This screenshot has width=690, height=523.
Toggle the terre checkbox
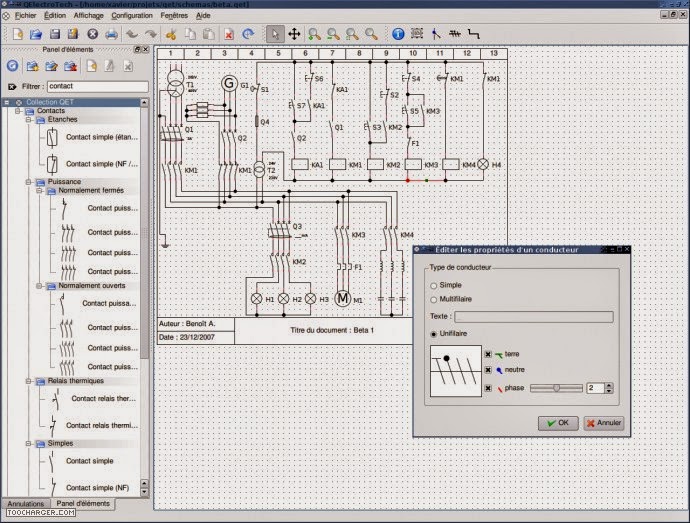(488, 354)
